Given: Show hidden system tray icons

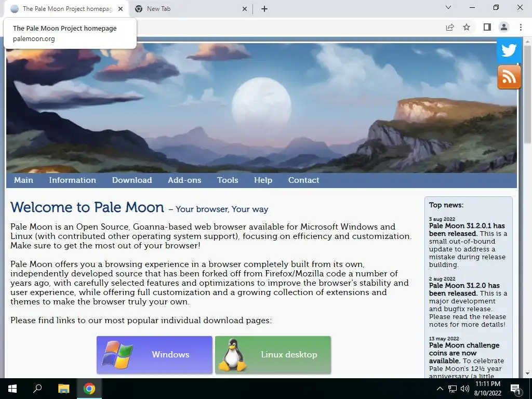Looking at the screenshot, I should (440, 389).
